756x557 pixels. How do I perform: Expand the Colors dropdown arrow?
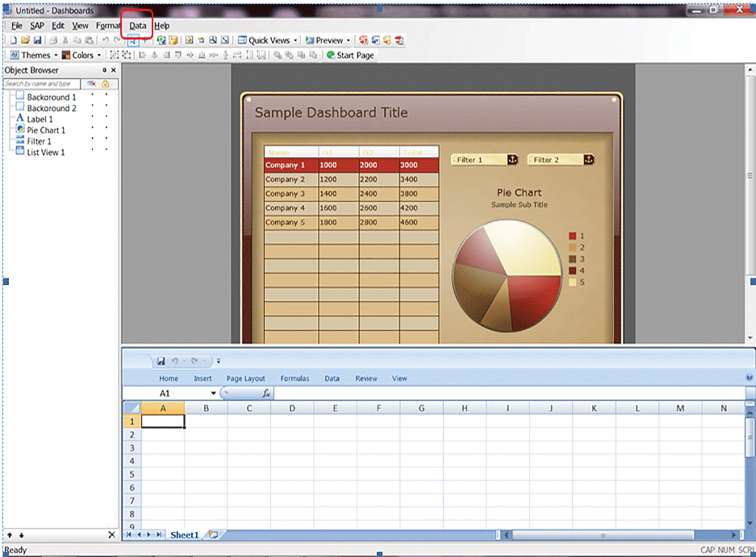click(99, 56)
